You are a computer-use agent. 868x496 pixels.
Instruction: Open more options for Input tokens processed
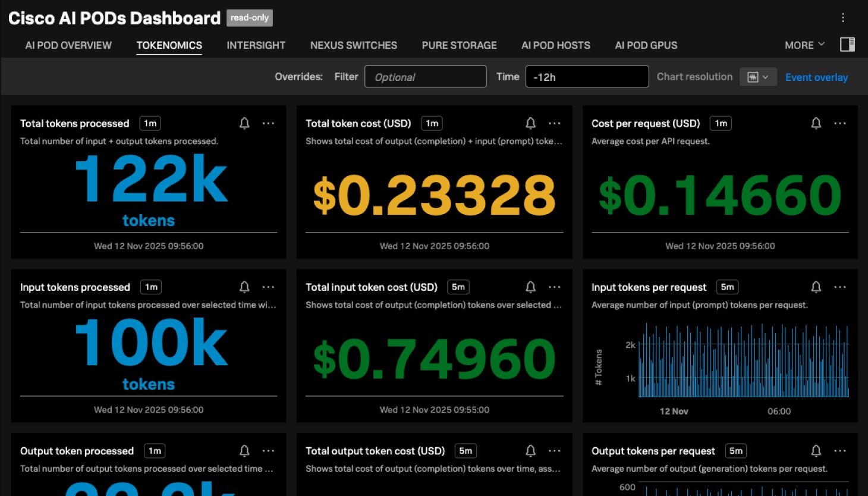tap(269, 287)
